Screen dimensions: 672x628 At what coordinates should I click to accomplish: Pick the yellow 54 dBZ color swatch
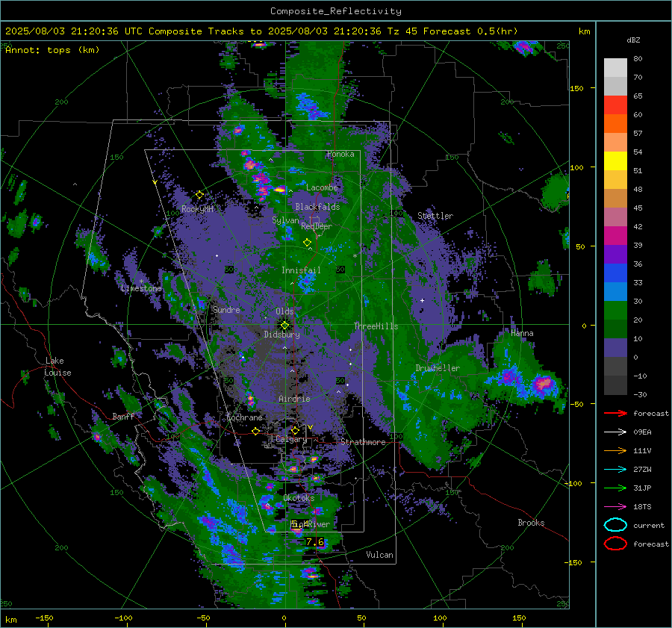click(x=615, y=161)
